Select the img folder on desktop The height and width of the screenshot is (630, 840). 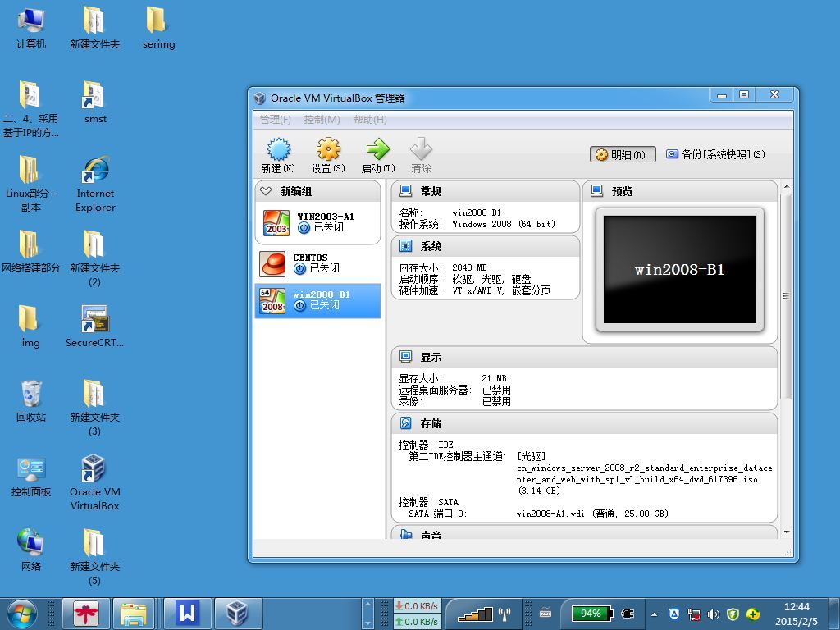click(30, 326)
